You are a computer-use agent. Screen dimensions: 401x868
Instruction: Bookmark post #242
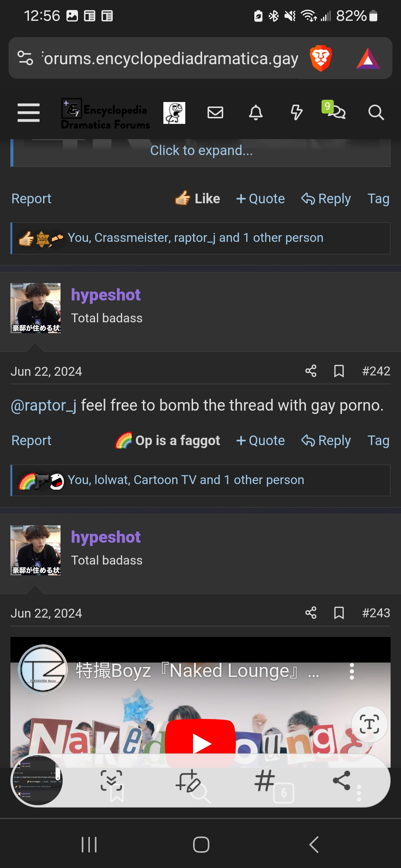[339, 371]
